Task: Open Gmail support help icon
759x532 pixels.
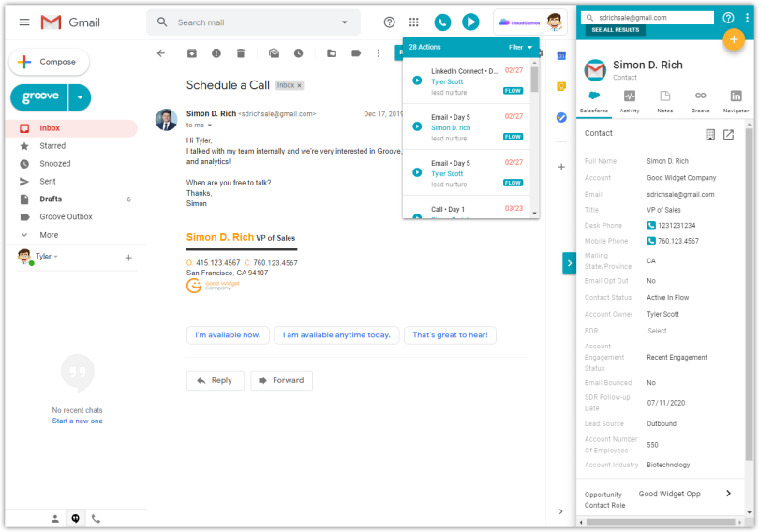Action: point(389,22)
